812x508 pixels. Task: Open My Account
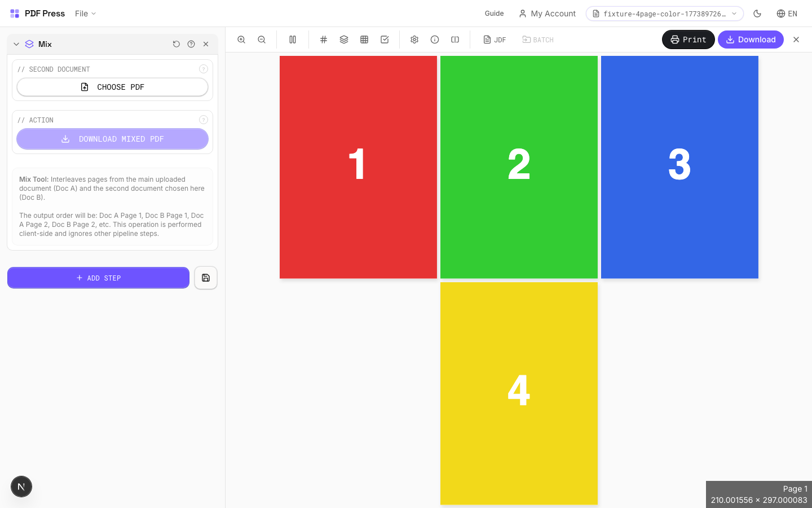(x=547, y=13)
